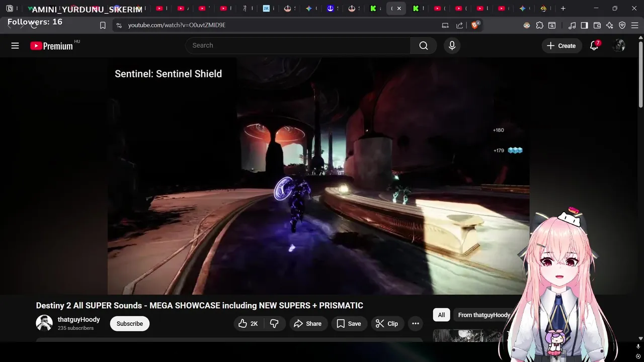Go to YouTube Premium home logo

[x=51, y=46]
